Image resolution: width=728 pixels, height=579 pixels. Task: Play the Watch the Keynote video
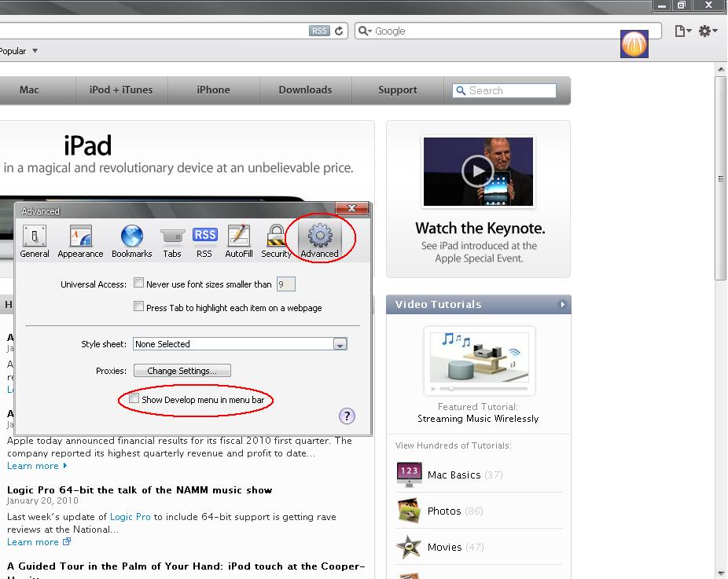[477, 171]
